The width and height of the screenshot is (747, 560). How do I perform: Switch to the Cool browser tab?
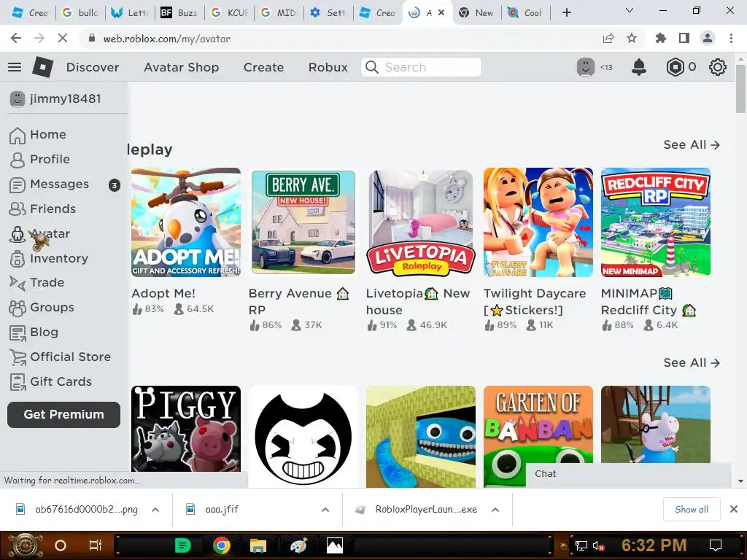[525, 13]
